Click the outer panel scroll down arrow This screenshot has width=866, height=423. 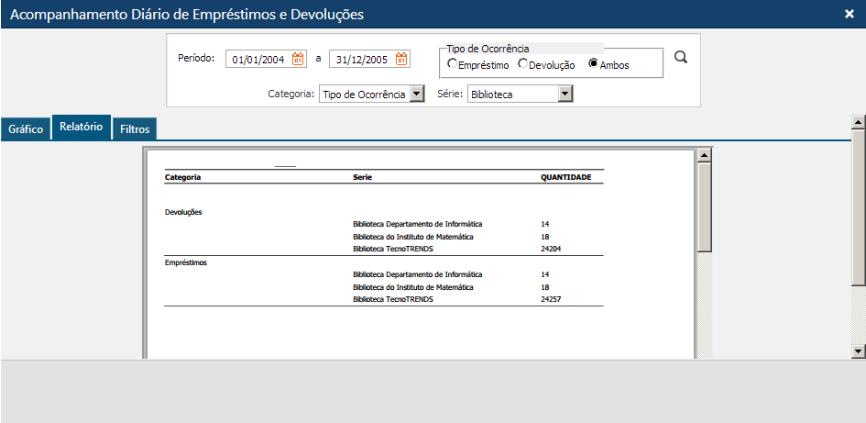pos(857,351)
